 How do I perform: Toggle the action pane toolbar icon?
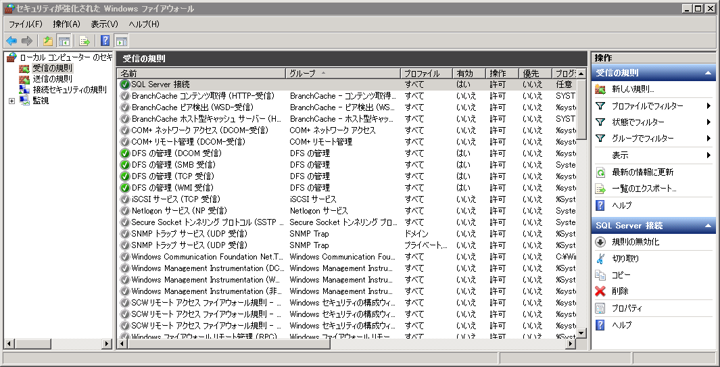[121, 41]
